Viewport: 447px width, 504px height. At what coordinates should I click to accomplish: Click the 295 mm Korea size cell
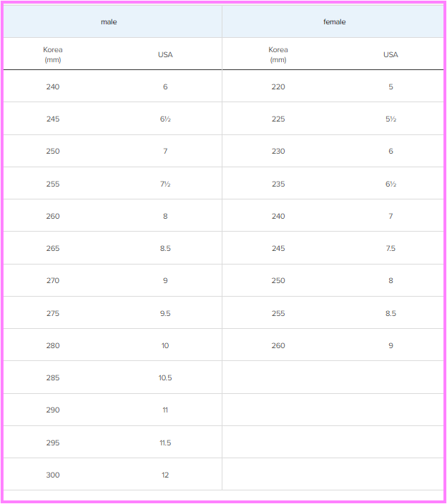tap(53, 443)
